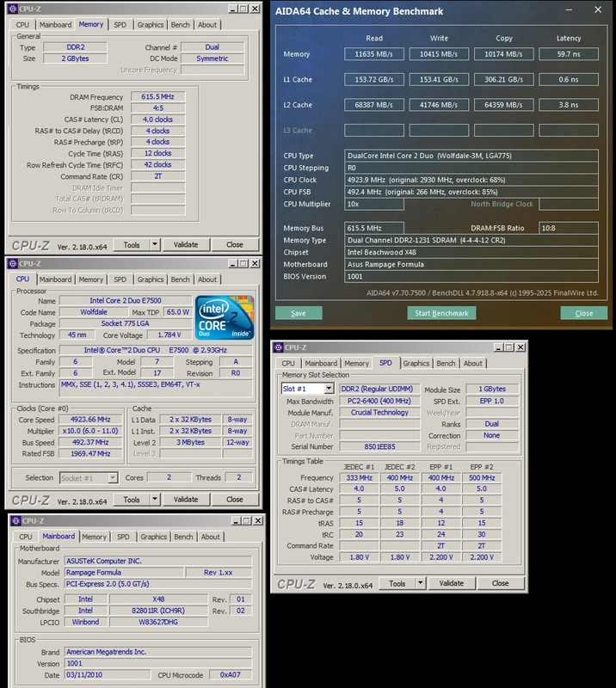Open CPU tab in the SPD window
616x688 pixels.
[x=288, y=363]
